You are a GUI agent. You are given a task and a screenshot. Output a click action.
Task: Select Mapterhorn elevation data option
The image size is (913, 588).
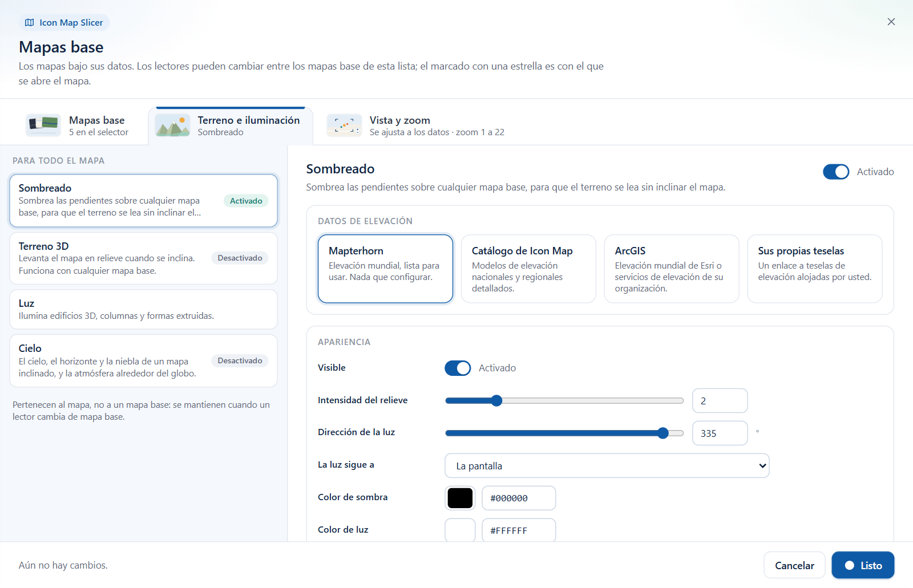(x=385, y=269)
